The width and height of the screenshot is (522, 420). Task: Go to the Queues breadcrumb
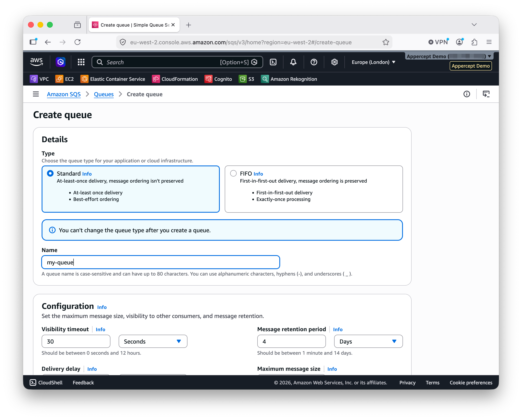tap(104, 94)
